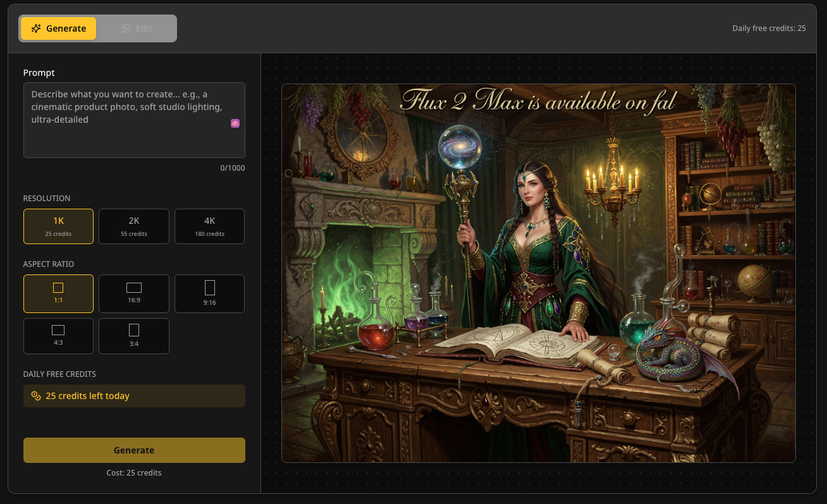
Task: Switch to the Generate tab
Action: tap(58, 28)
